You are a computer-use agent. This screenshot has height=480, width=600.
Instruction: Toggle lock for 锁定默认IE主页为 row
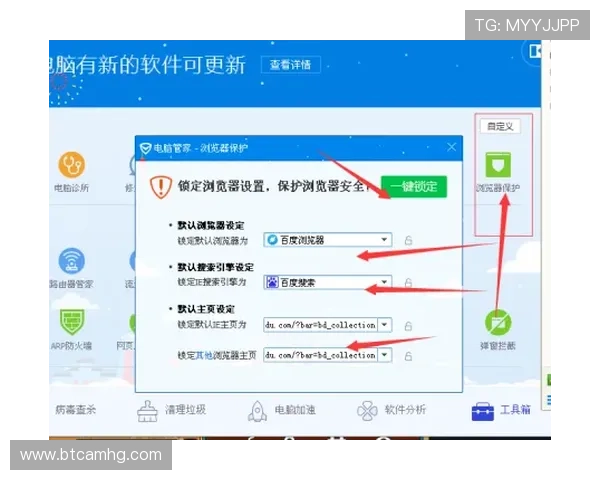(408, 326)
